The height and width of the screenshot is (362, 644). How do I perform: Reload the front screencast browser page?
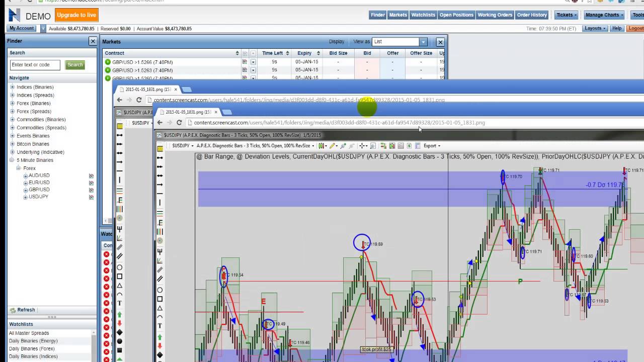pyautogui.click(x=179, y=122)
